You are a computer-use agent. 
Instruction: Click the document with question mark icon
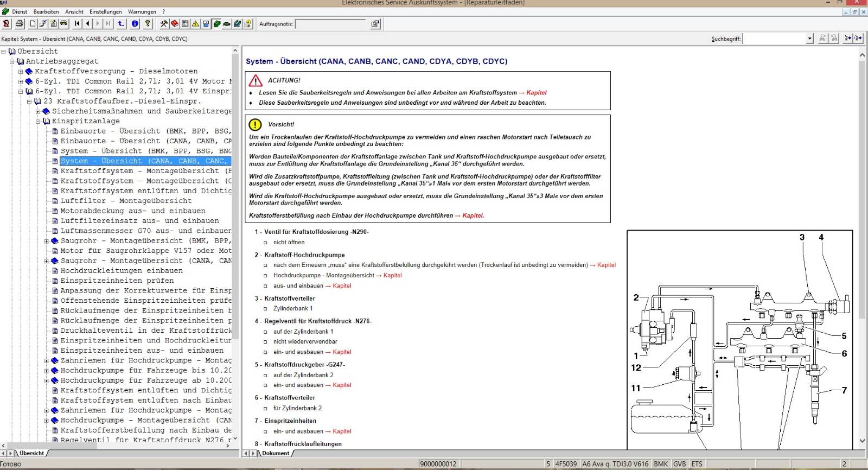point(247,24)
